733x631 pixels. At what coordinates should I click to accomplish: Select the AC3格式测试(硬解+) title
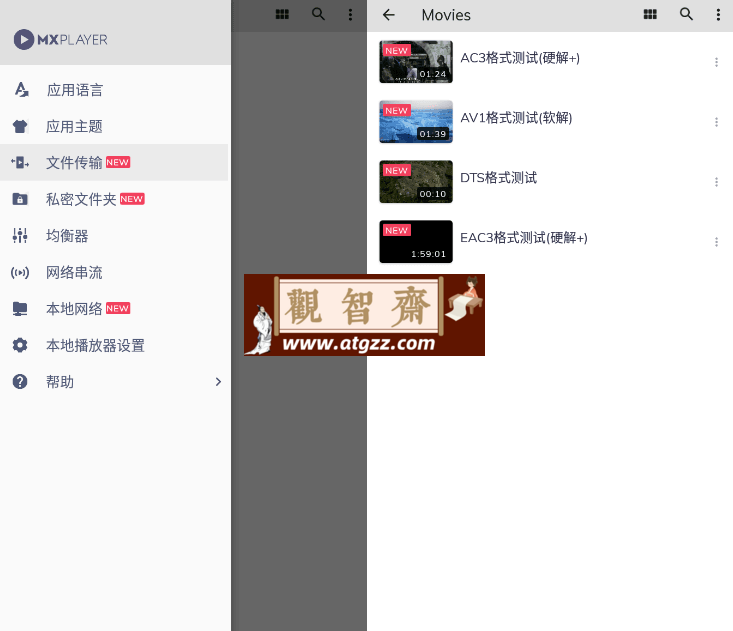(x=520, y=58)
